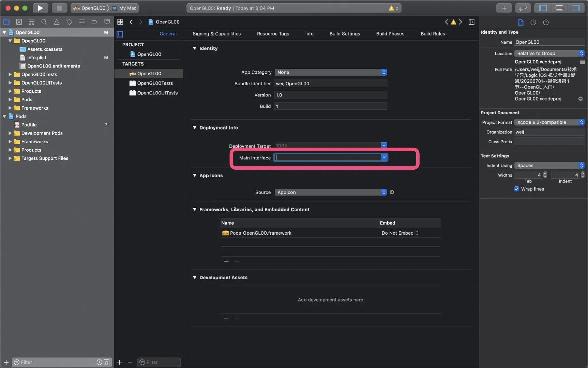Open the Symbol navigator
Screen dimensions: 588x368
point(31,22)
